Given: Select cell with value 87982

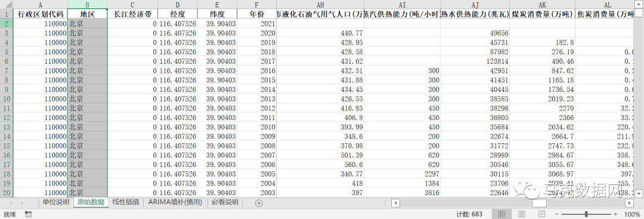Looking at the screenshot, I should tap(475, 52).
